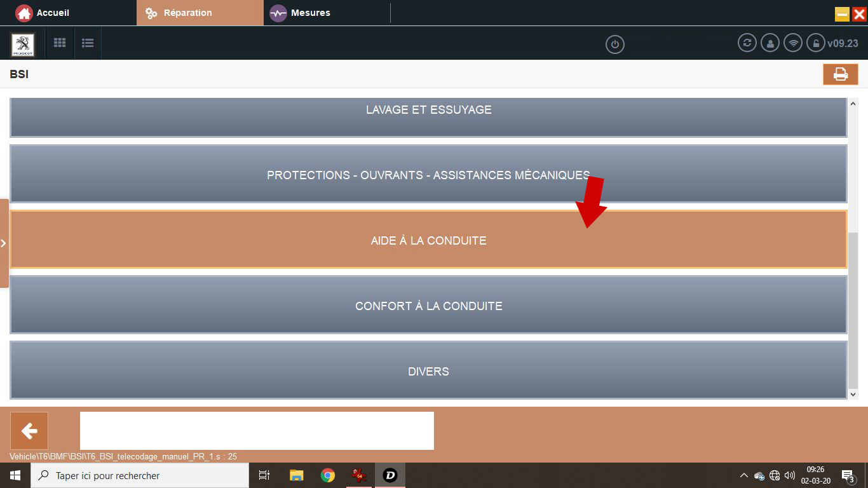Click the Peugeot logo icon
The width and height of the screenshot is (868, 488).
[23, 44]
